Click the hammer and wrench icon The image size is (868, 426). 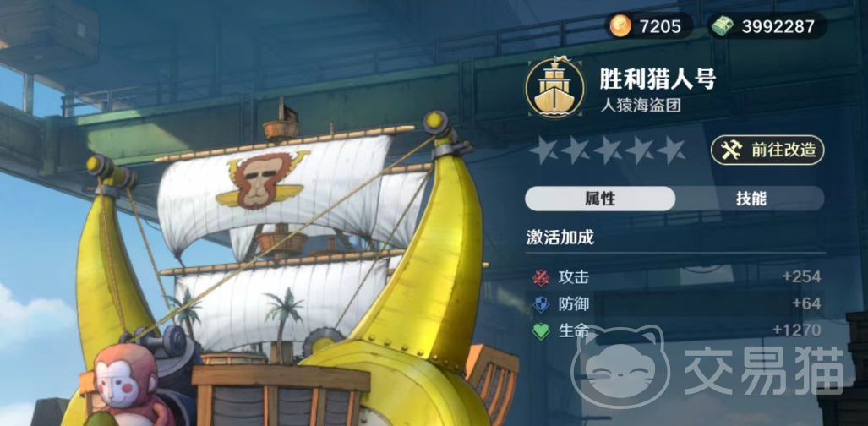coord(731,150)
